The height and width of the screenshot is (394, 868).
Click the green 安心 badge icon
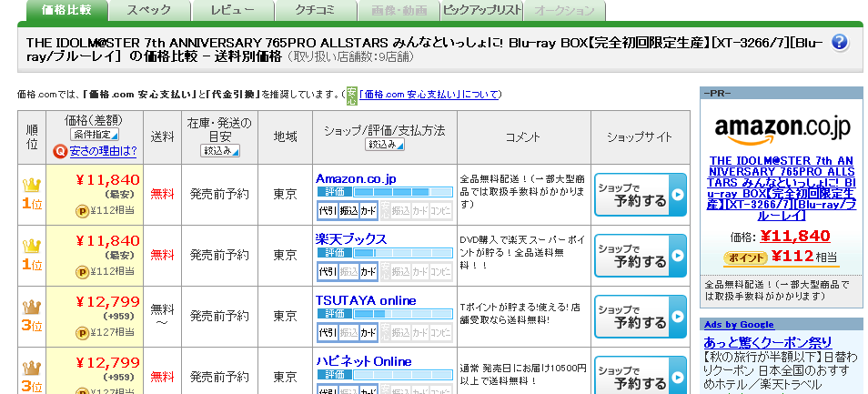click(x=352, y=96)
